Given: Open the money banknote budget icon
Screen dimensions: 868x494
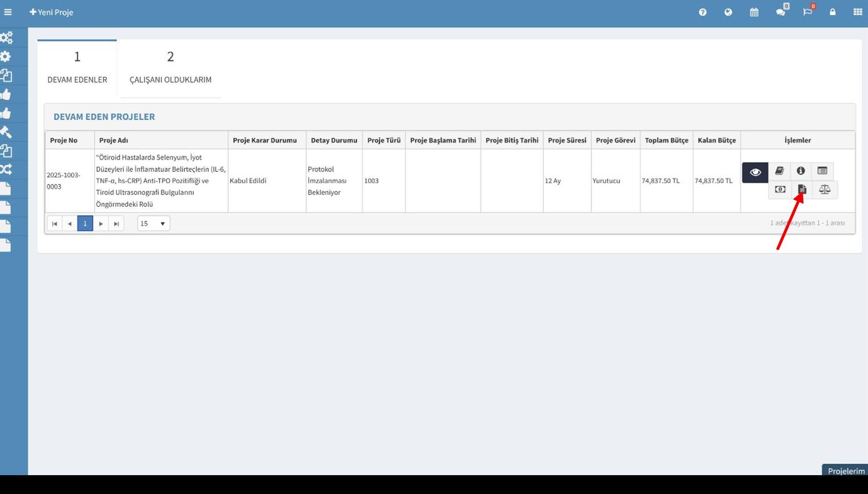Looking at the screenshot, I should tap(780, 189).
